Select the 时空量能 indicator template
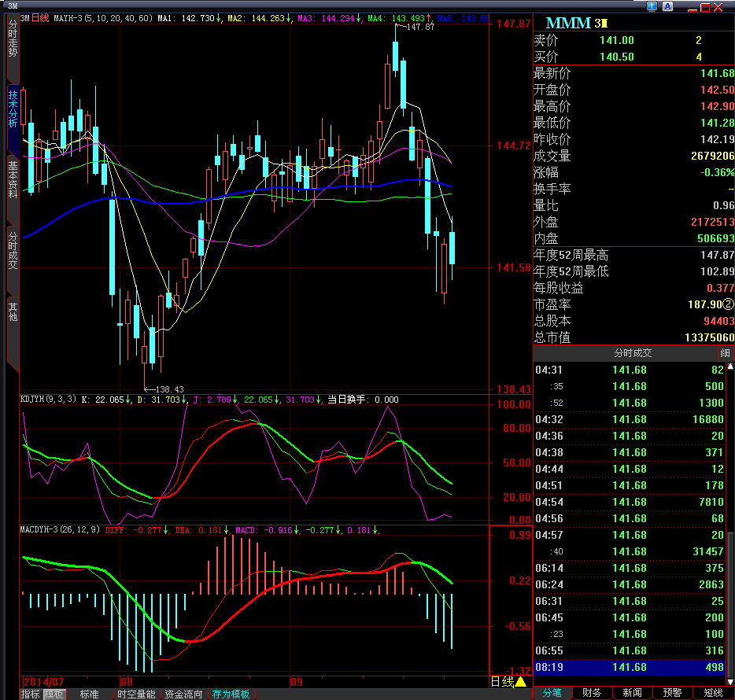Image resolution: width=735 pixels, height=700 pixels. coord(136,694)
